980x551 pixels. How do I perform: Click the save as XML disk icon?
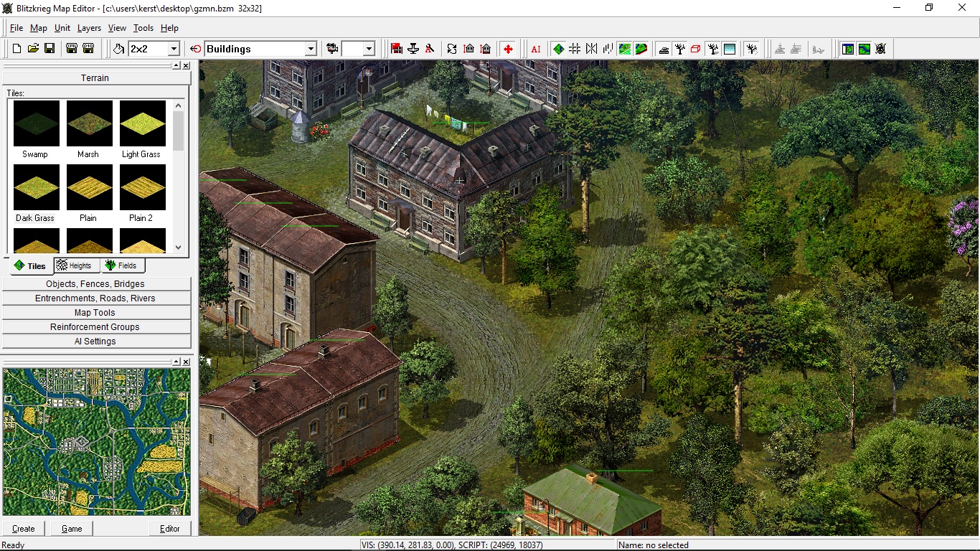click(x=72, y=49)
